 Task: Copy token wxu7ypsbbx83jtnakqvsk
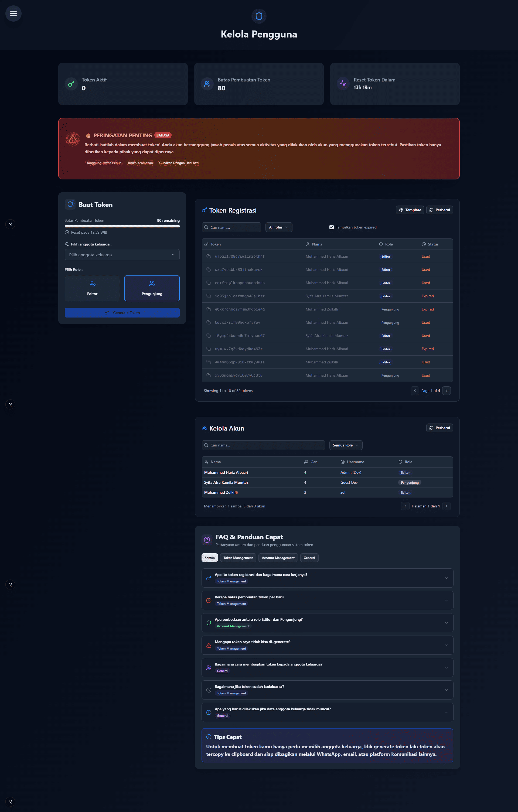coord(208,269)
